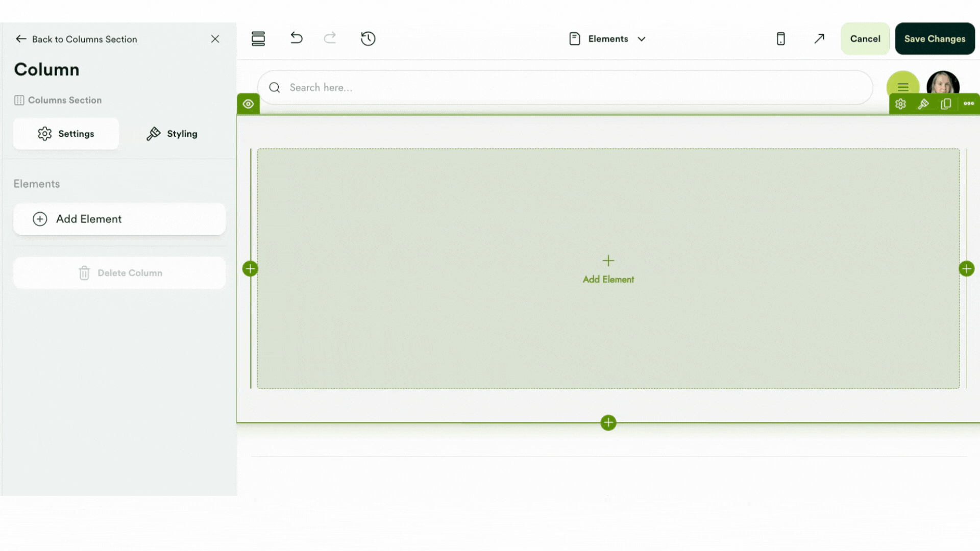This screenshot has height=551, width=980.
Task: Click Add Element inside the column
Action: click(x=608, y=270)
